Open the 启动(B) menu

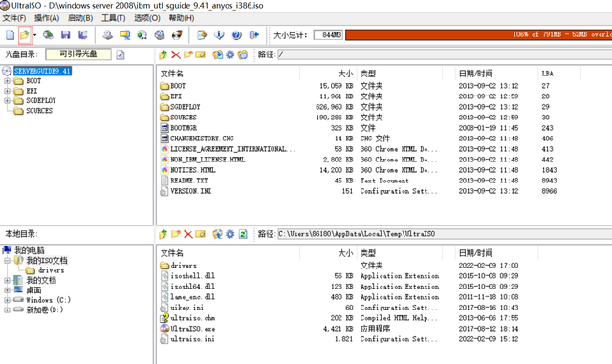click(x=80, y=18)
